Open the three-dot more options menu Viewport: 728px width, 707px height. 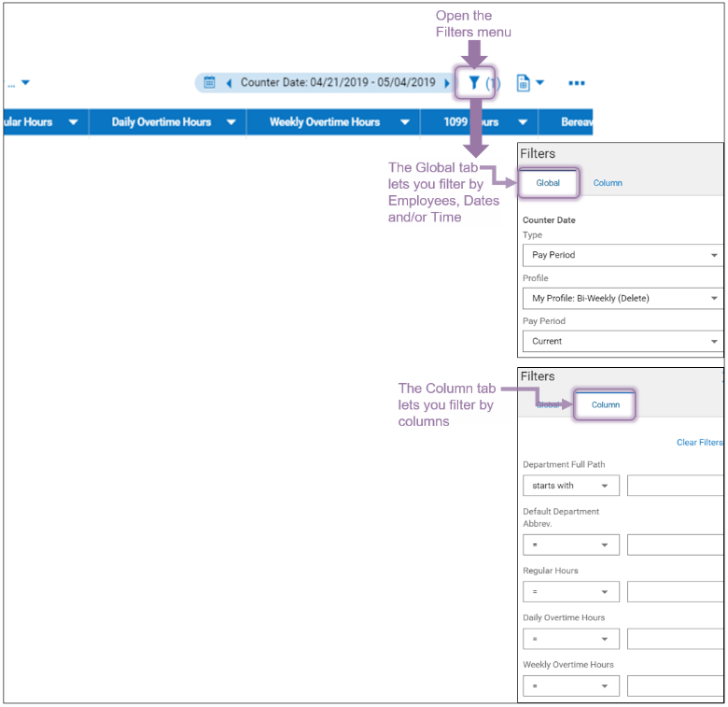pyautogui.click(x=577, y=83)
